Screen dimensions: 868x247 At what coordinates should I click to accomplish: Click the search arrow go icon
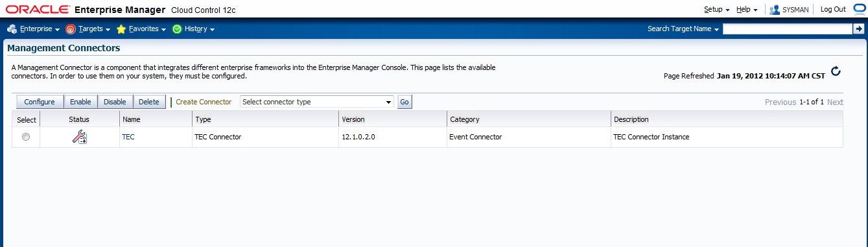click(858, 29)
